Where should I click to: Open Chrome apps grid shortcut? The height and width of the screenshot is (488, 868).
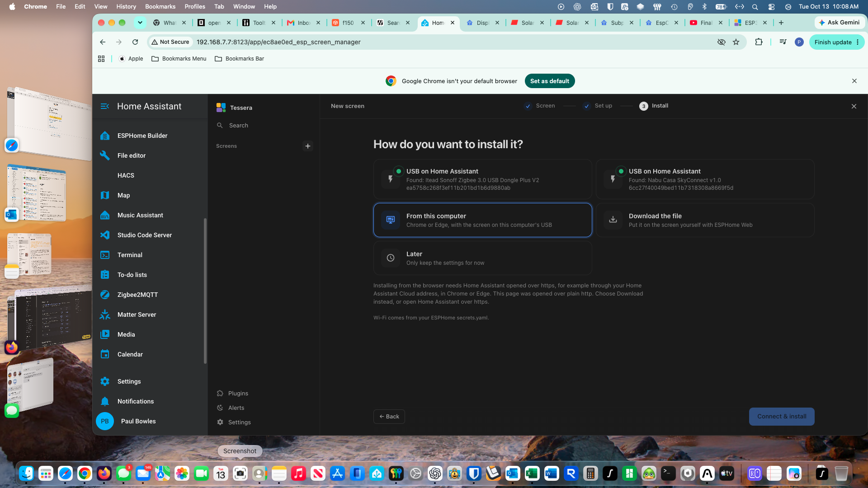click(101, 59)
